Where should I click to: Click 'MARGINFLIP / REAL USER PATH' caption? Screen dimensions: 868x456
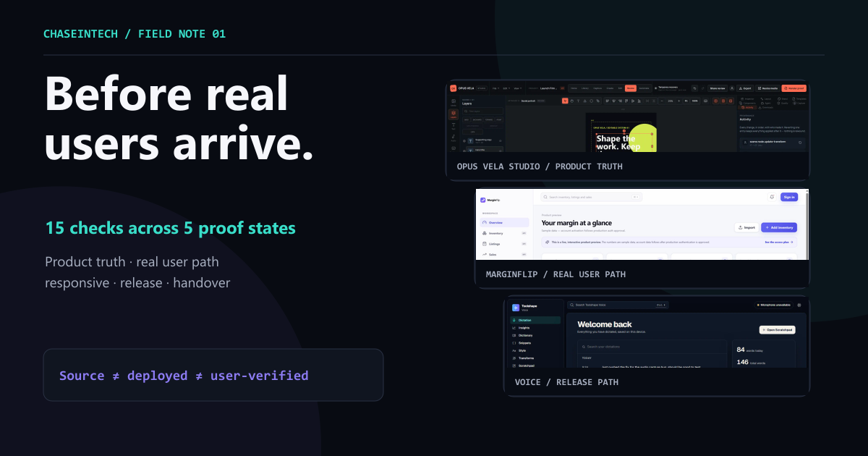556,274
